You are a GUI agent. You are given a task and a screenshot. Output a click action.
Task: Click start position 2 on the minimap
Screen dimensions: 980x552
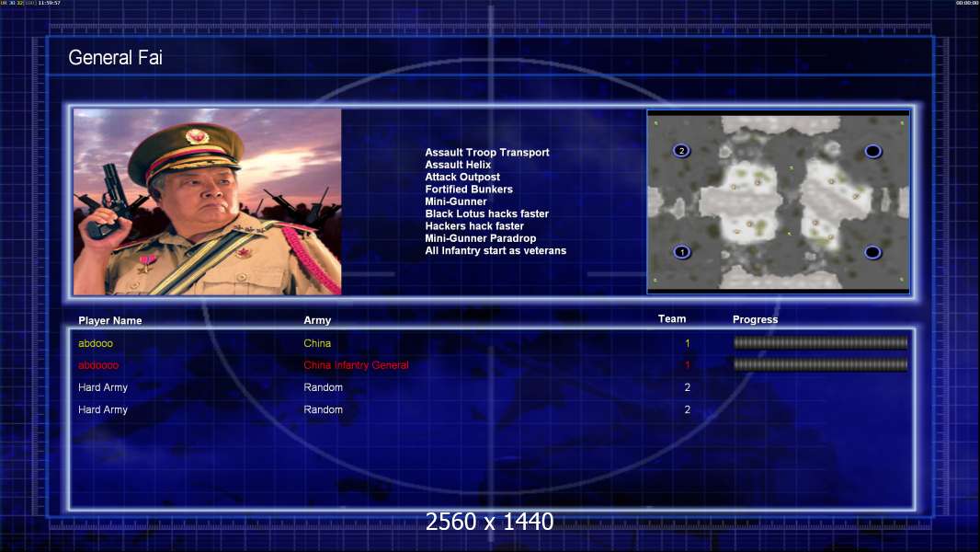coord(681,151)
